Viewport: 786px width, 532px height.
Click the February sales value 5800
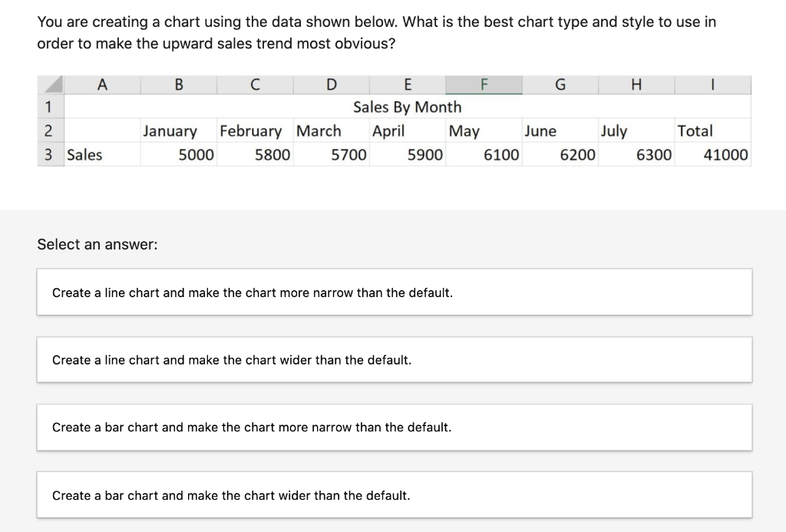pyautogui.click(x=255, y=154)
